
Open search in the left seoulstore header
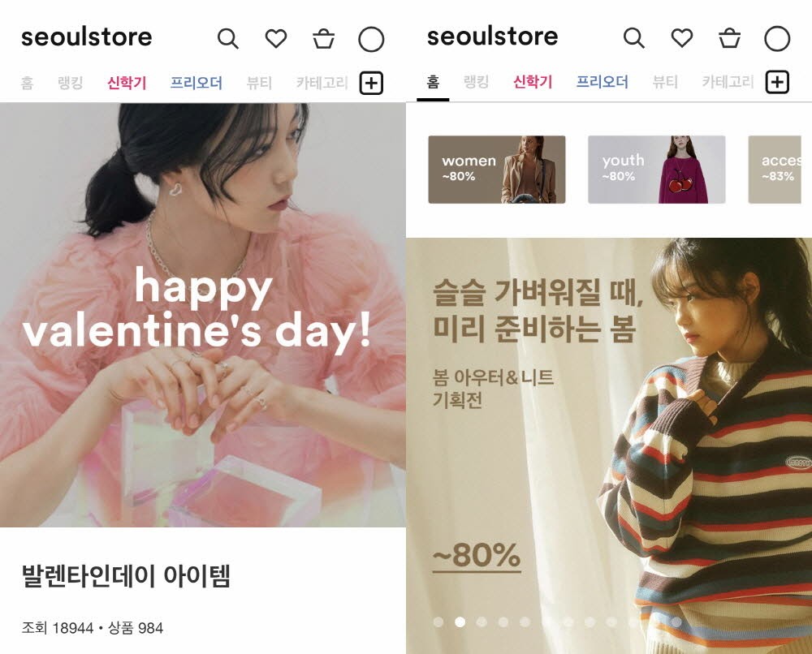tap(228, 39)
